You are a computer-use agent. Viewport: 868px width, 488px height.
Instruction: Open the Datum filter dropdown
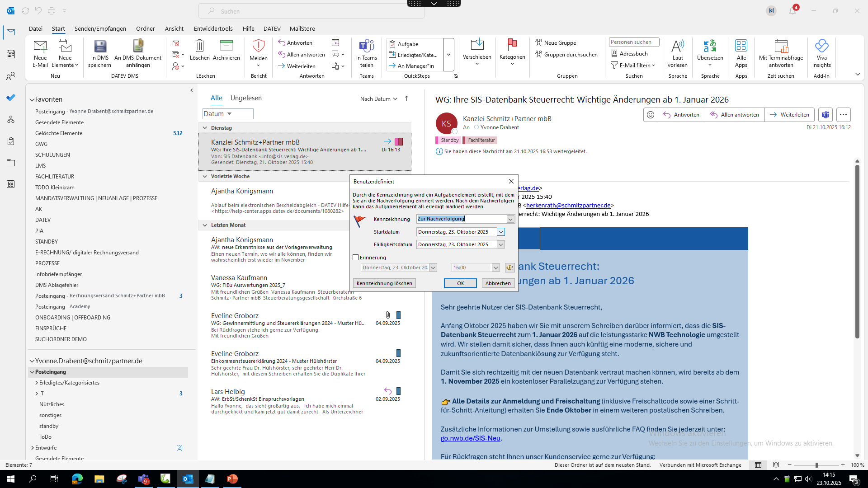tap(228, 114)
